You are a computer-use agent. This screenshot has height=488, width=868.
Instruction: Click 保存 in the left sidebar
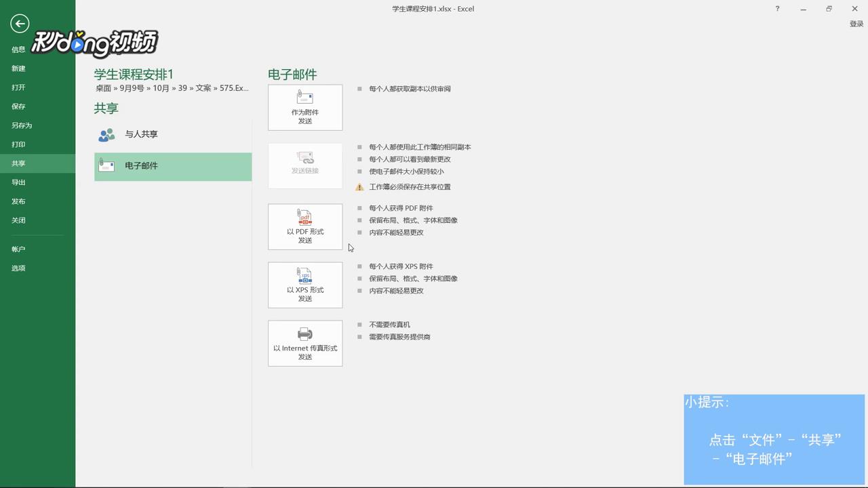(37, 106)
